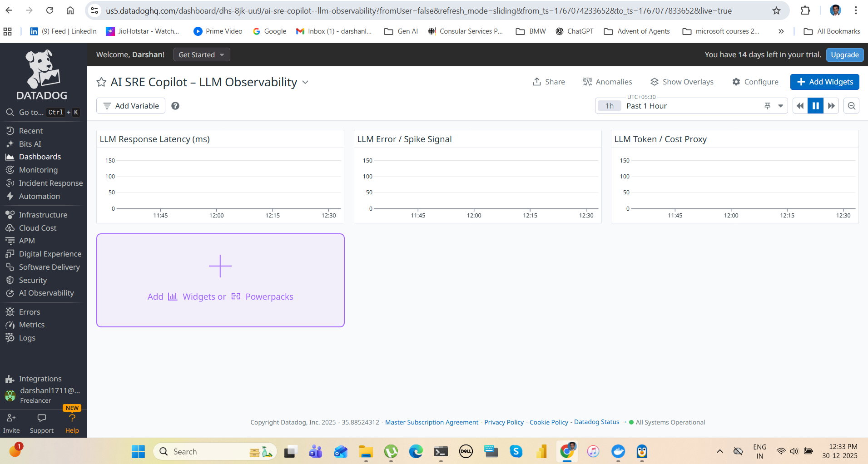868x464 pixels.
Task: Open Support chat
Action: click(x=41, y=423)
